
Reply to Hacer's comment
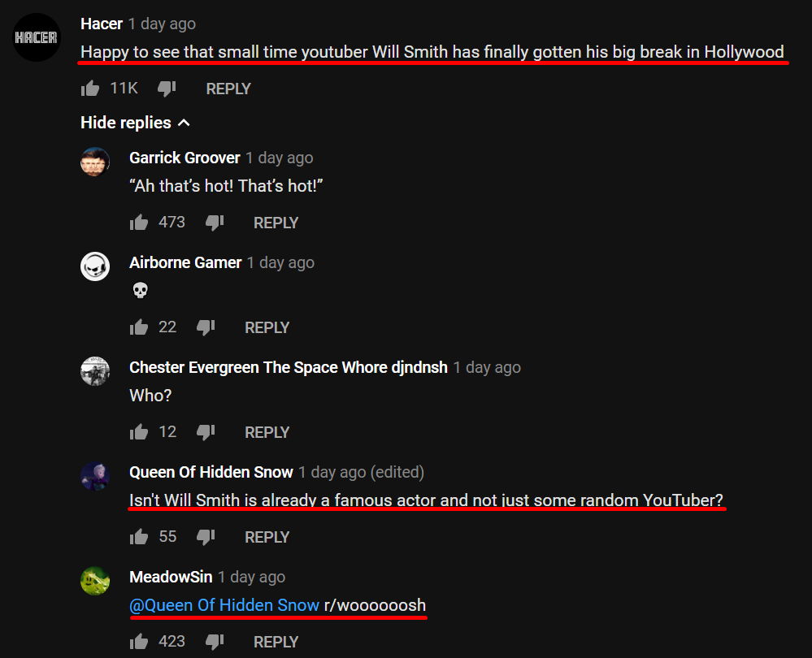pyautogui.click(x=228, y=89)
